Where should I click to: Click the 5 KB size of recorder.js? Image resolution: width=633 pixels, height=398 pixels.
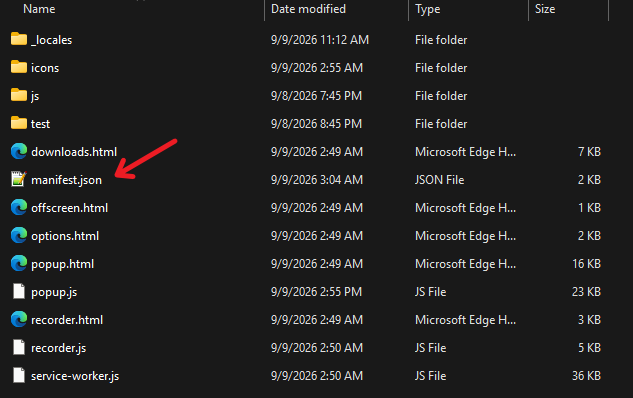pos(589,348)
